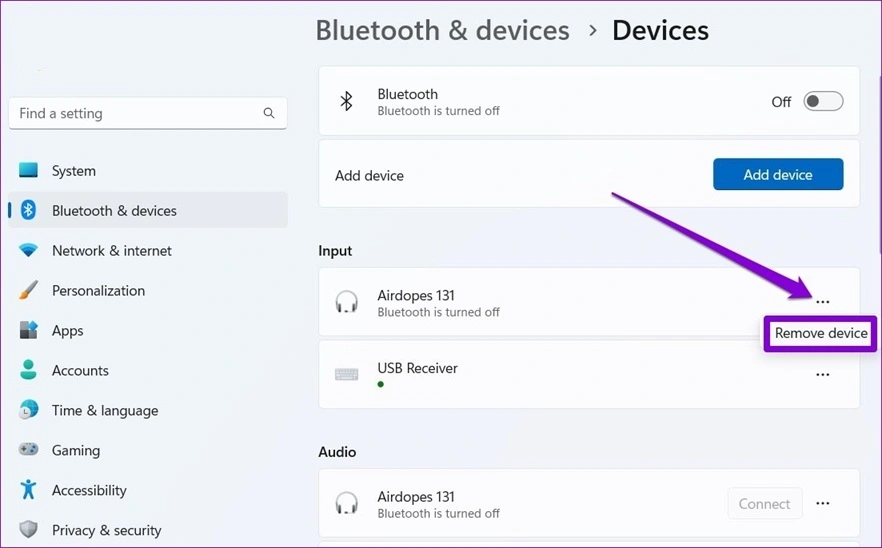Screen dimensions: 882x548
Task: Go to Time & language settings
Action: coord(148,410)
